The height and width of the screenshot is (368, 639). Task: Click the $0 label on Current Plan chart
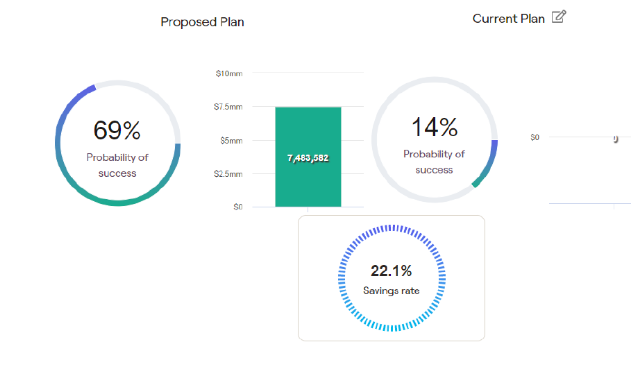click(x=535, y=137)
